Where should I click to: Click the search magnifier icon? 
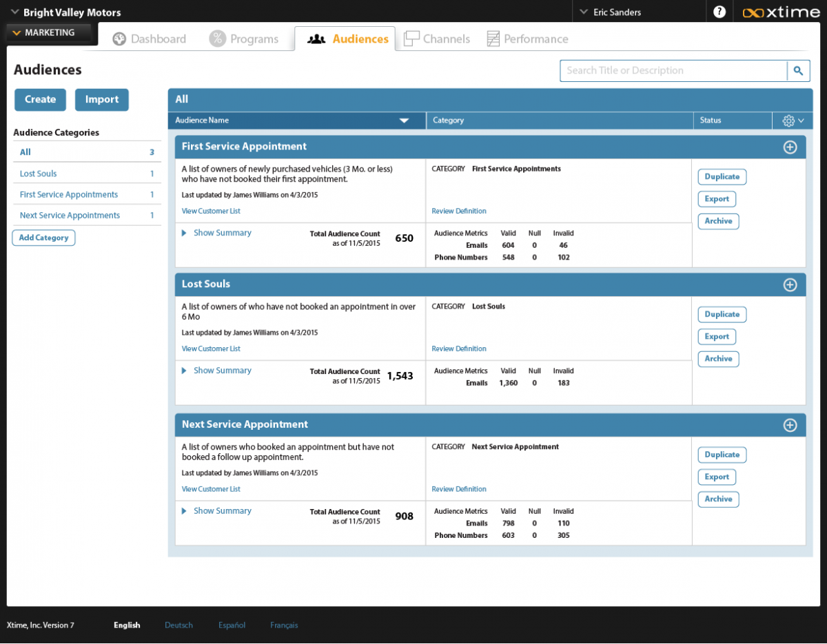point(797,71)
